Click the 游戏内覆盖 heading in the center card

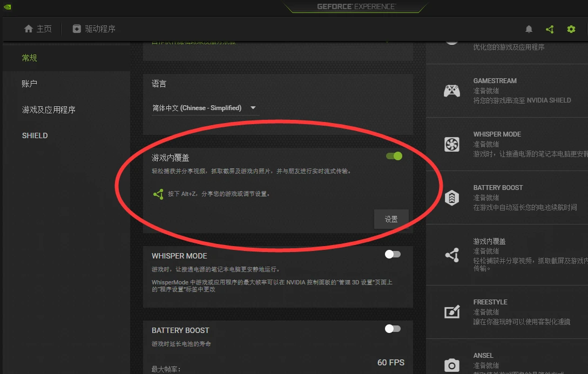point(170,158)
